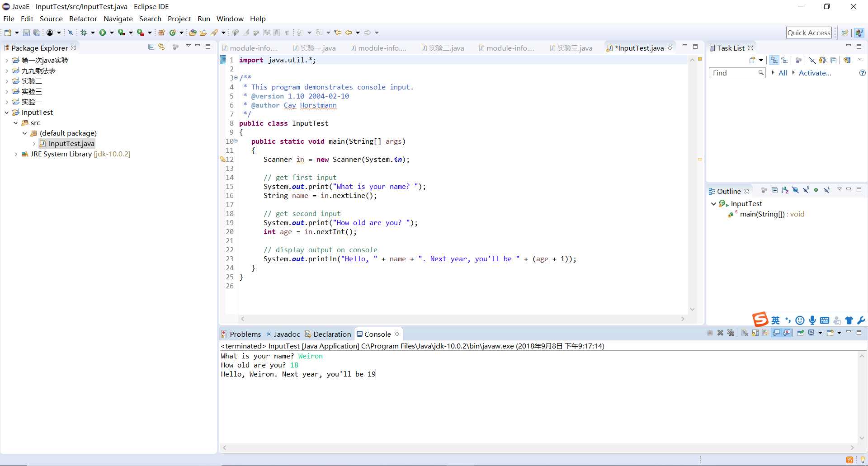
Task: Click the New Java Class icon
Action: (172, 33)
